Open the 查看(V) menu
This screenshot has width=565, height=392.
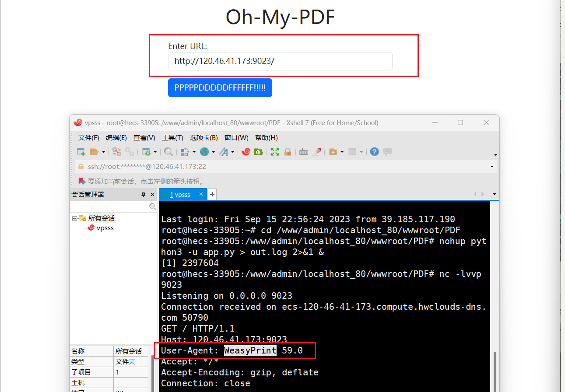[144, 138]
